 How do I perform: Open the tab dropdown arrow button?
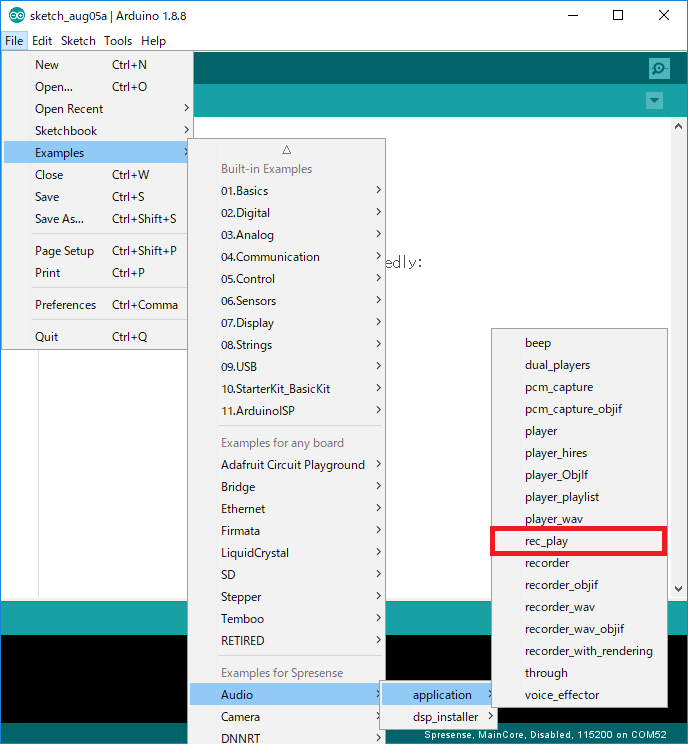[654, 101]
